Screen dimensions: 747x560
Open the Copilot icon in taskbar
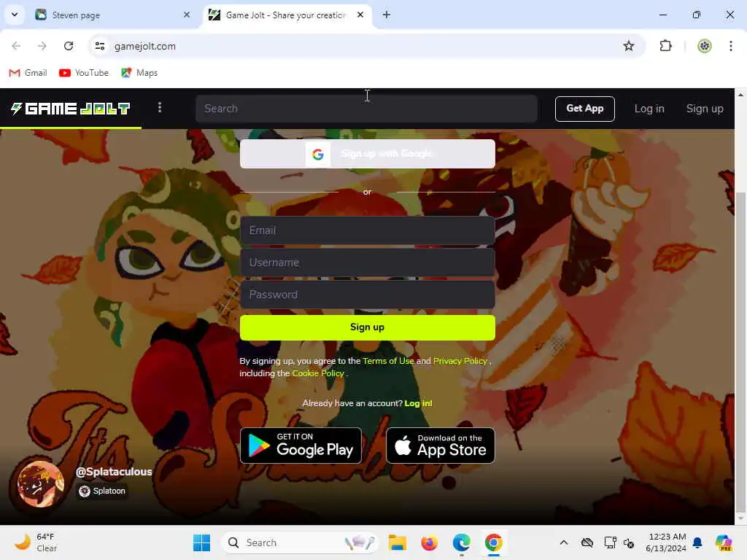[724, 542]
